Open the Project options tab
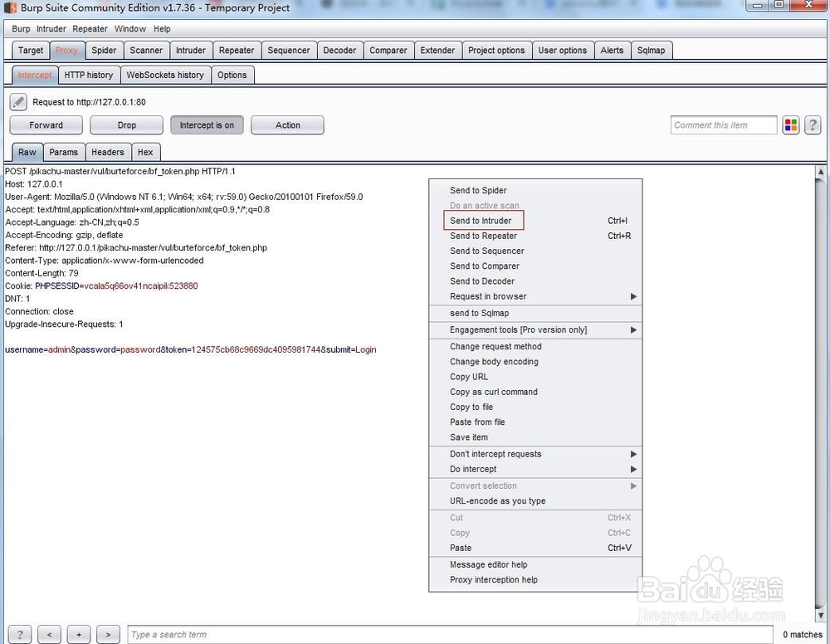830x644 pixels. (496, 51)
